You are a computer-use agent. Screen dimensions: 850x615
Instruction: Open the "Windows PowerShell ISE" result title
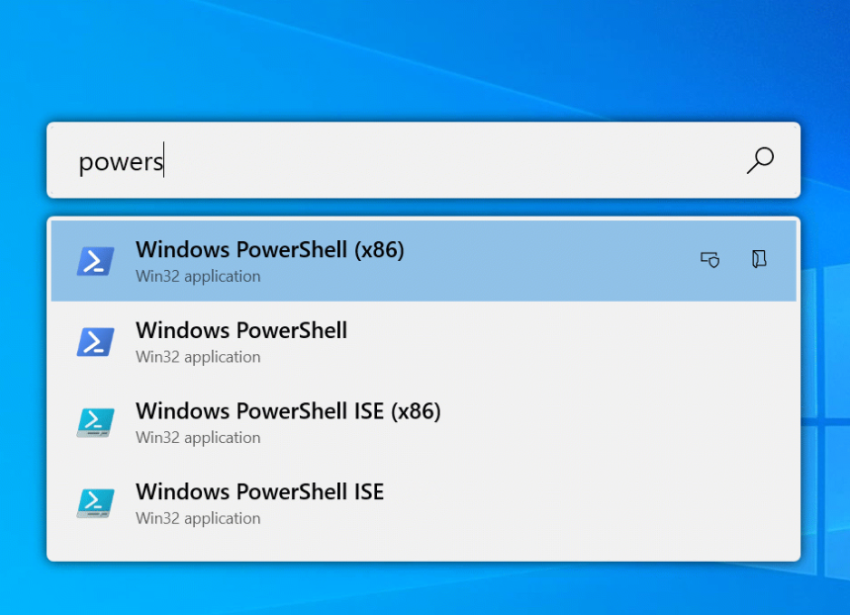(260, 492)
